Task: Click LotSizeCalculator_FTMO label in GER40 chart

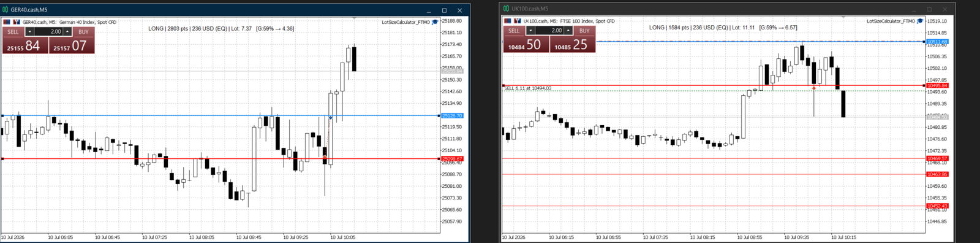Action: coord(406,22)
